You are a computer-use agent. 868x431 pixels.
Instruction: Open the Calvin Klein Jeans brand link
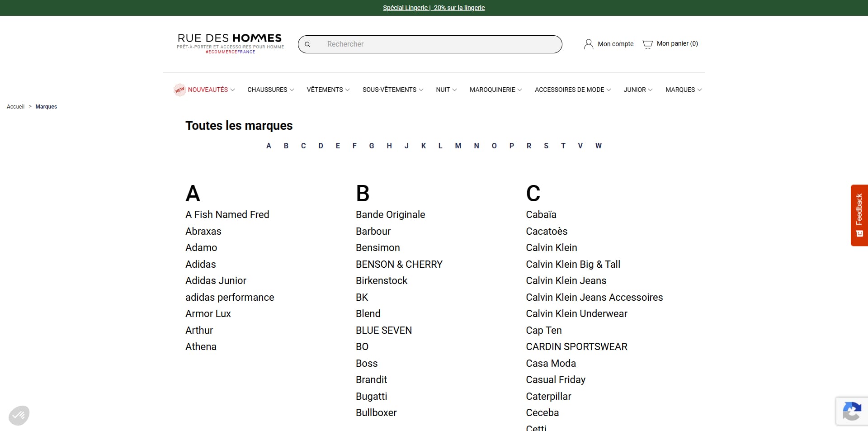pos(566,280)
